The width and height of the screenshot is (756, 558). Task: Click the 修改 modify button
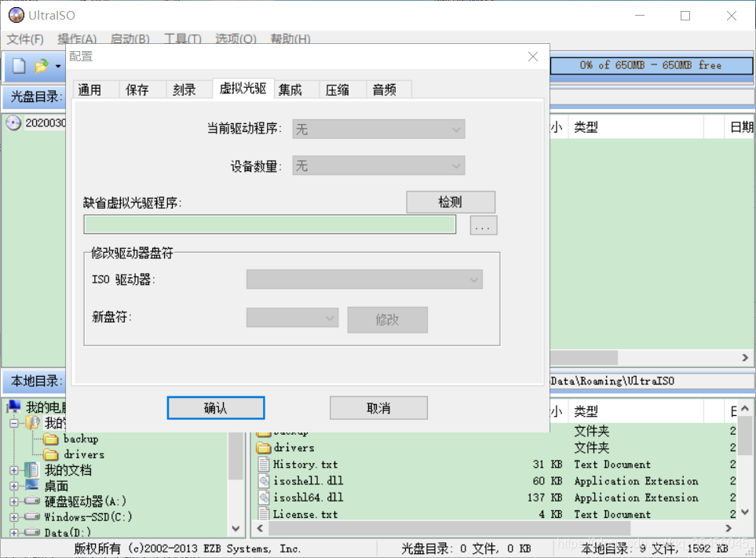click(x=387, y=319)
